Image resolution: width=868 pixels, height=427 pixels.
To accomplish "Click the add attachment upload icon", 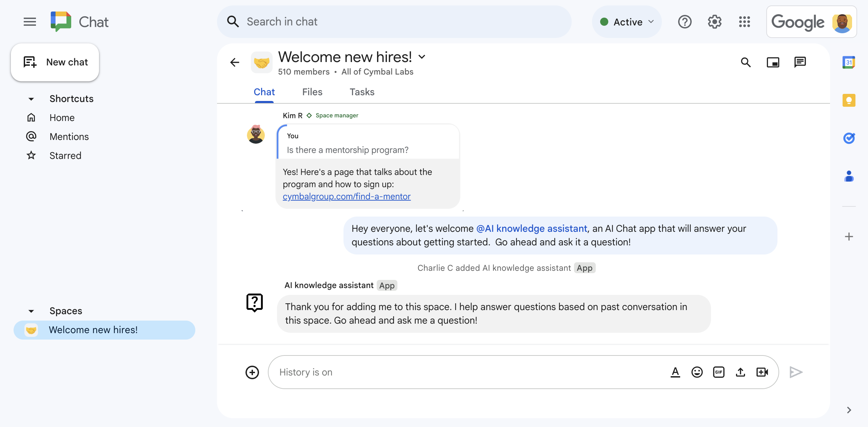I will (741, 372).
